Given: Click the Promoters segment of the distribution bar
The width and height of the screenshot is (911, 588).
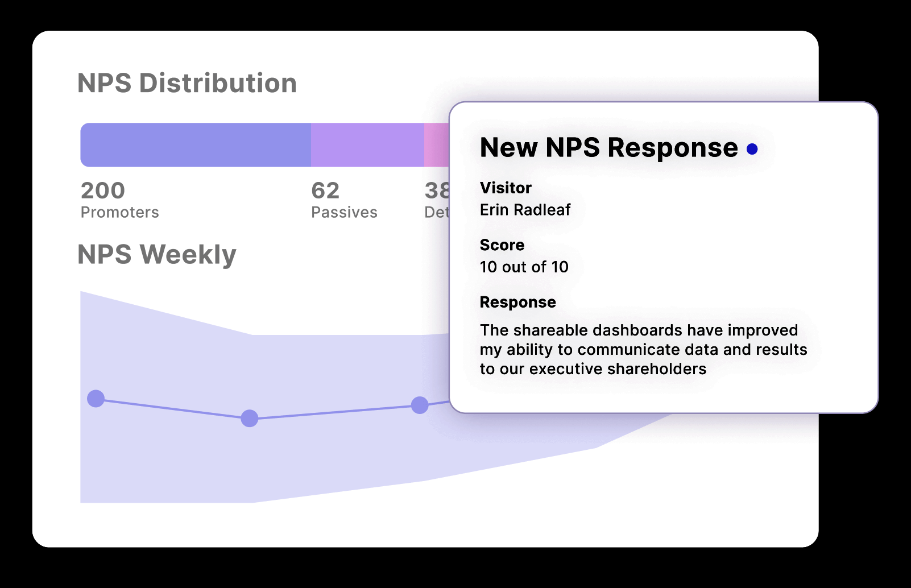Looking at the screenshot, I should tap(196, 145).
